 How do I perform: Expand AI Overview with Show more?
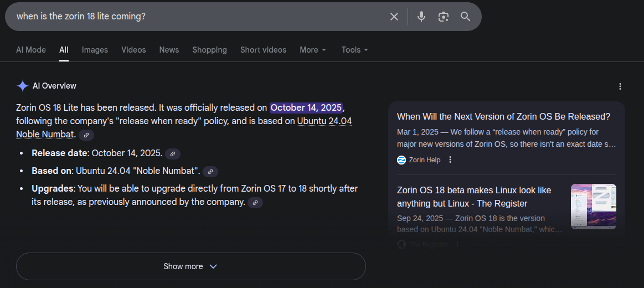[190, 266]
